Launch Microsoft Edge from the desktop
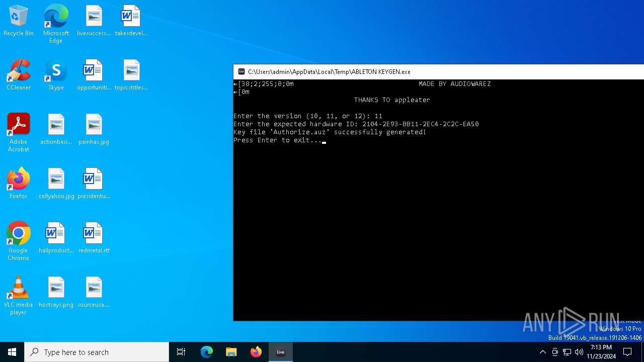The width and height of the screenshot is (644, 362). pyautogui.click(x=56, y=24)
